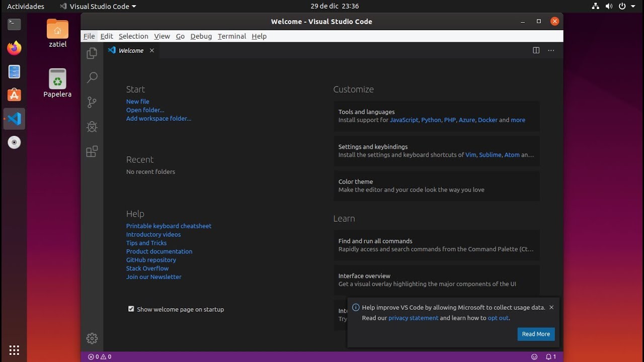Open the View menu
Screen dimensions: 644x362
[x=162, y=36]
